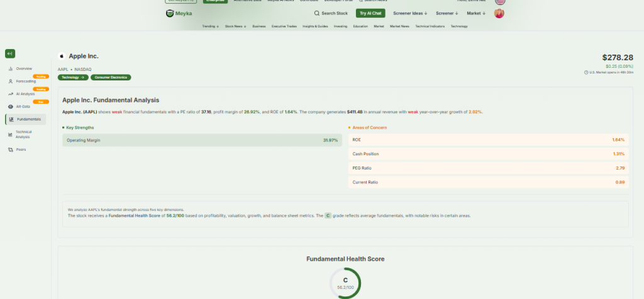Expand the Market dropdown in header
This screenshot has width=644, height=299.
tap(476, 14)
